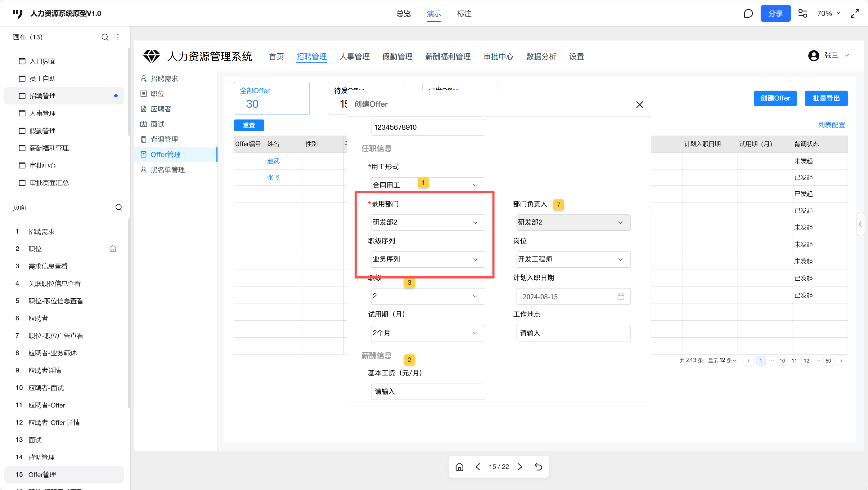Expand the 录用部门 dropdown
Screen dimensions: 868x490
(x=428, y=223)
